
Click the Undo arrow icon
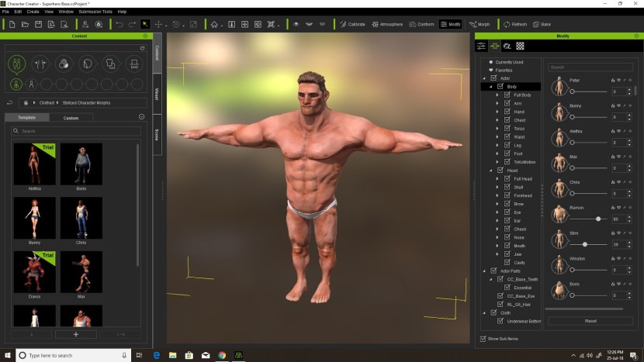(x=119, y=24)
